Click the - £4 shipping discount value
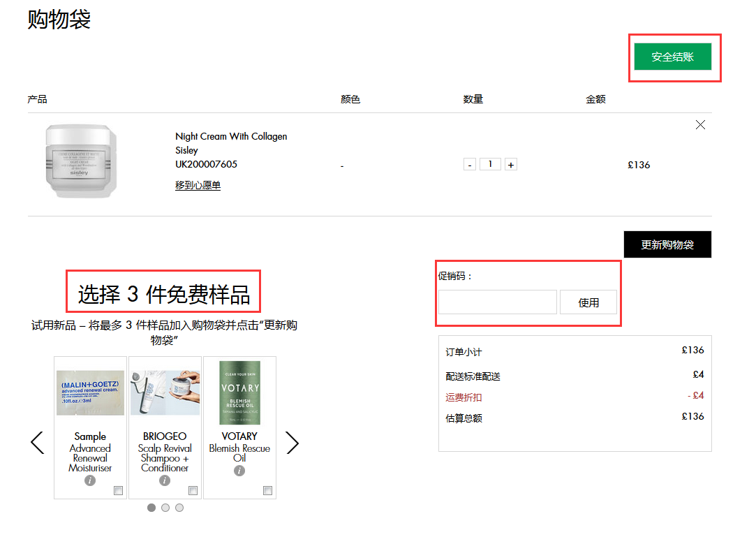756x544 pixels. coord(695,395)
